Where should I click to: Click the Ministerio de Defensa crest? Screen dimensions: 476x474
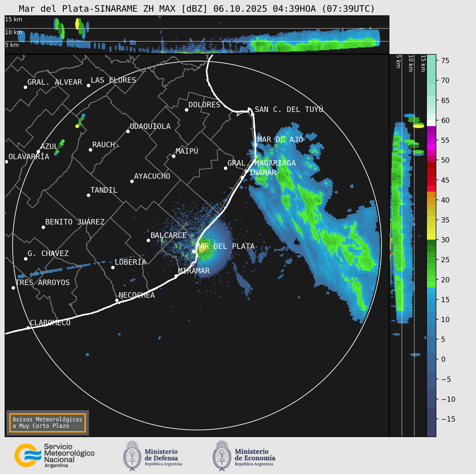(132, 456)
